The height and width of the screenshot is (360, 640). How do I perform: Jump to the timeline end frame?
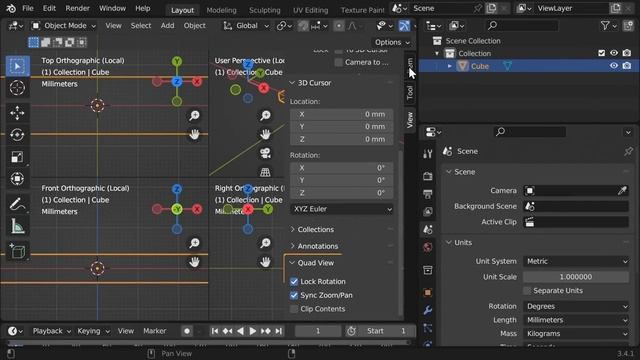278,331
